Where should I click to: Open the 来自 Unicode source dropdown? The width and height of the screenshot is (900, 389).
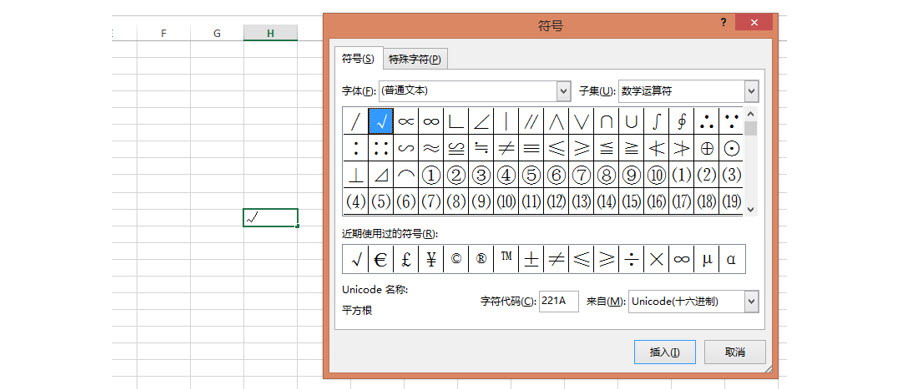coord(751,302)
